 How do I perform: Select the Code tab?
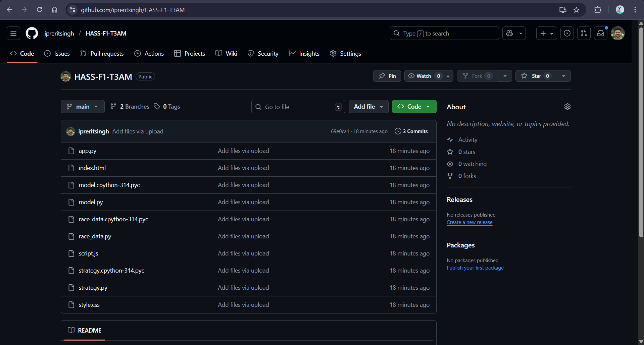pyautogui.click(x=22, y=54)
